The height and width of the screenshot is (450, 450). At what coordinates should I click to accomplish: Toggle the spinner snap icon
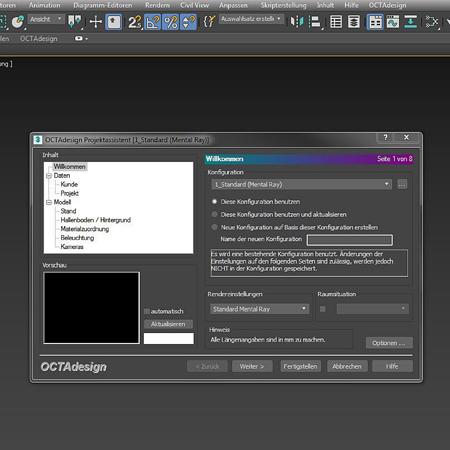[188, 22]
